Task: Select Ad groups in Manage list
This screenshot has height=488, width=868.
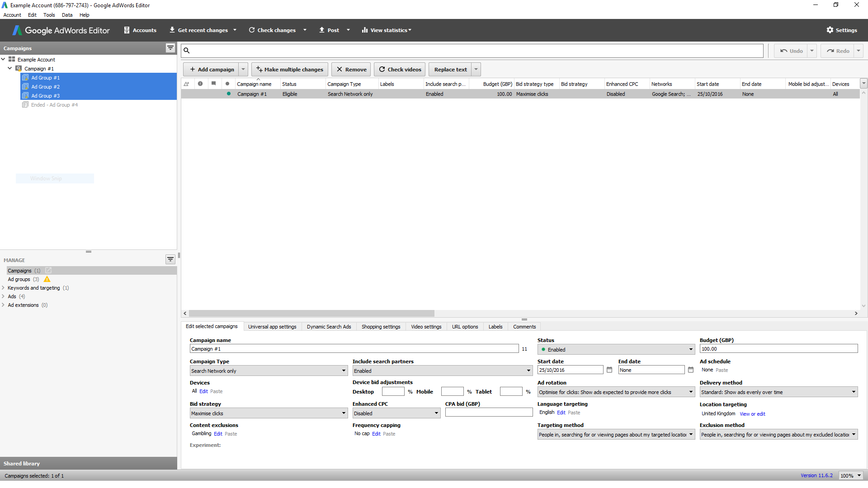Action: 19,279
